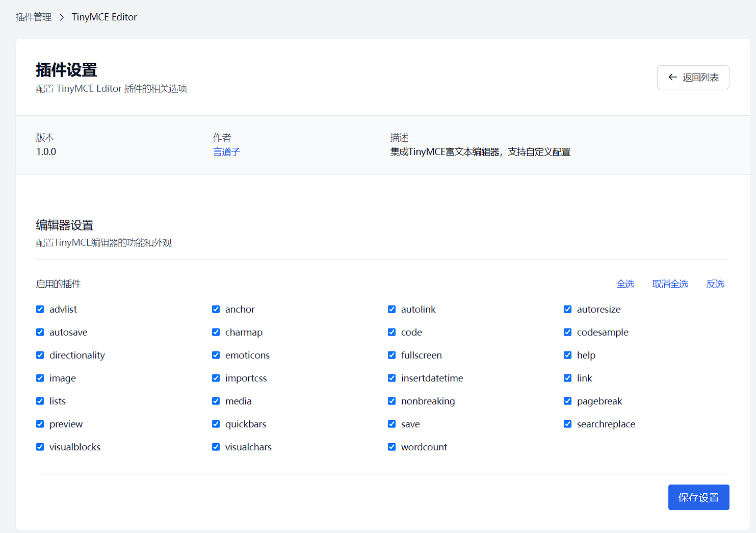Click 反选 to invert selection

pyautogui.click(x=715, y=284)
